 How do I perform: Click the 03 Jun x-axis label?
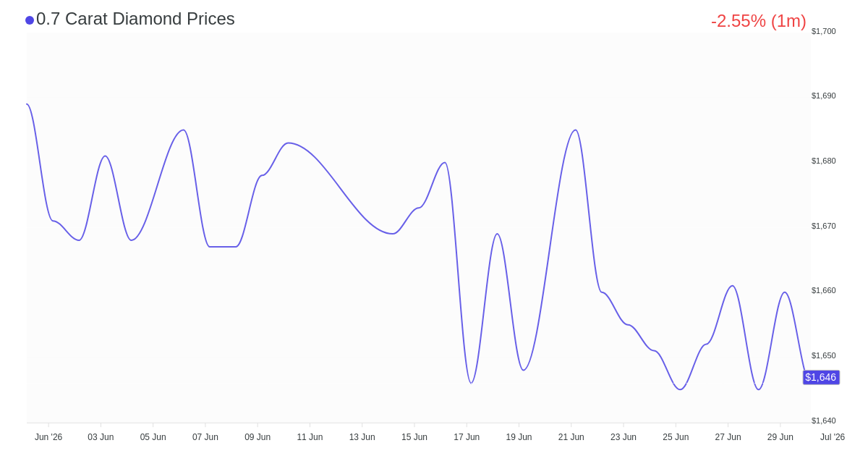(101, 437)
